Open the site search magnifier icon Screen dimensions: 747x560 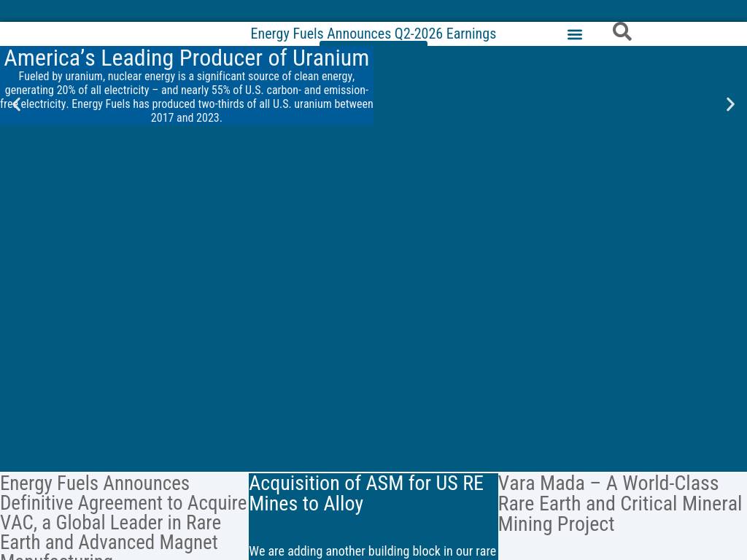click(622, 32)
